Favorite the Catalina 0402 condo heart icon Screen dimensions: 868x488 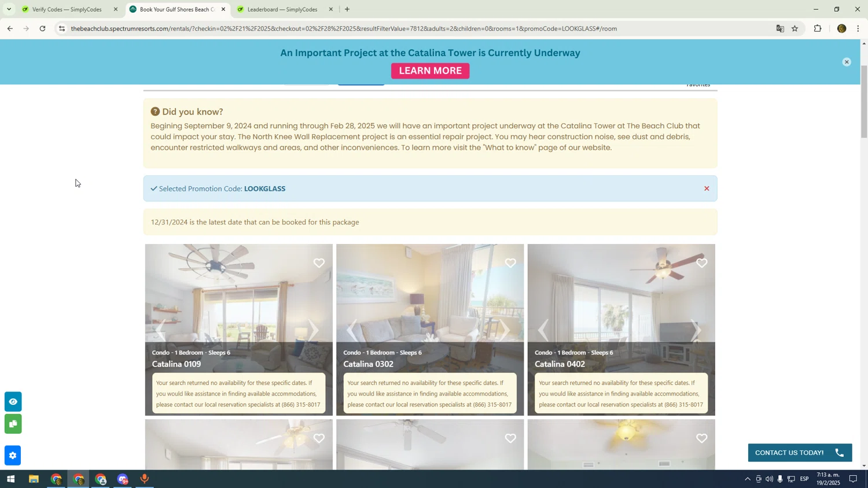[702, 263]
